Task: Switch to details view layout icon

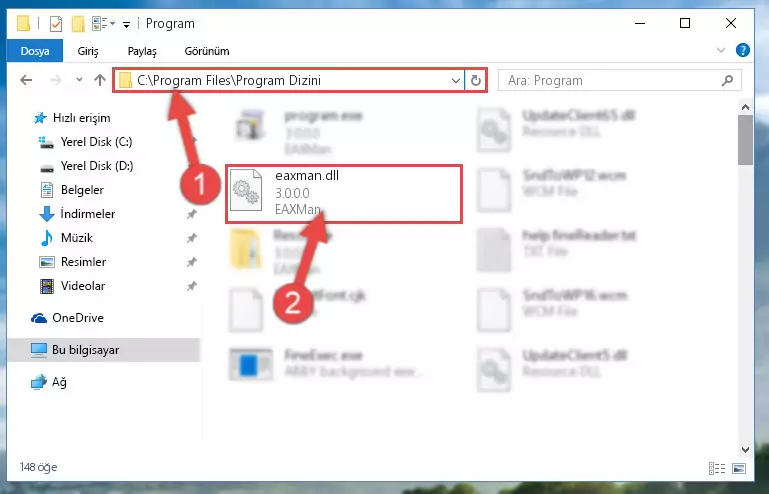Action: (717, 468)
